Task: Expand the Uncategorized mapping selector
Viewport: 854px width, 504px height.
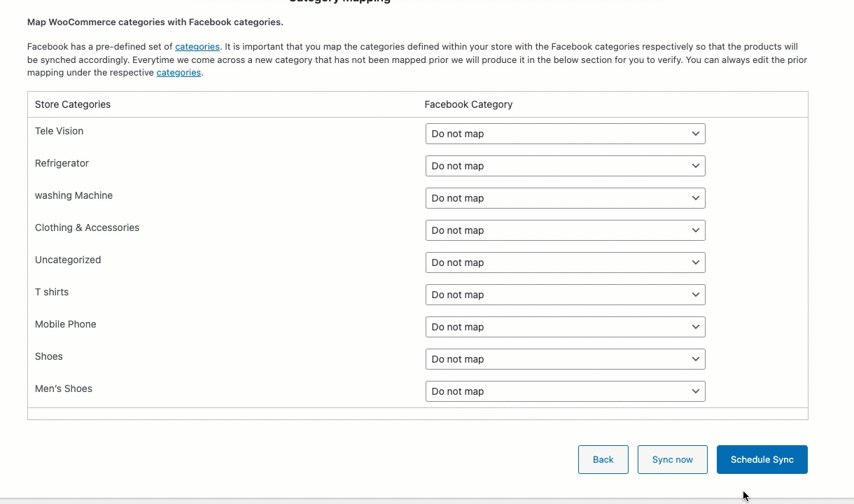Action: pyautogui.click(x=565, y=262)
